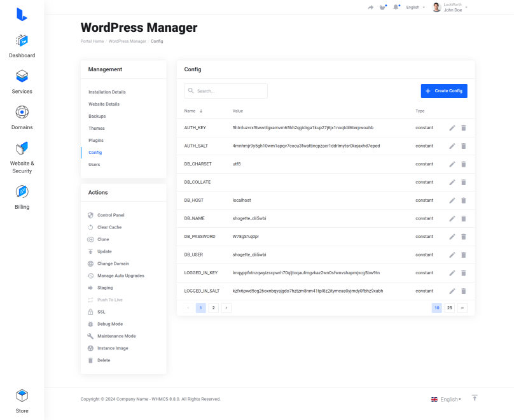
Task: Open the footer English language selector
Action: 446,400
